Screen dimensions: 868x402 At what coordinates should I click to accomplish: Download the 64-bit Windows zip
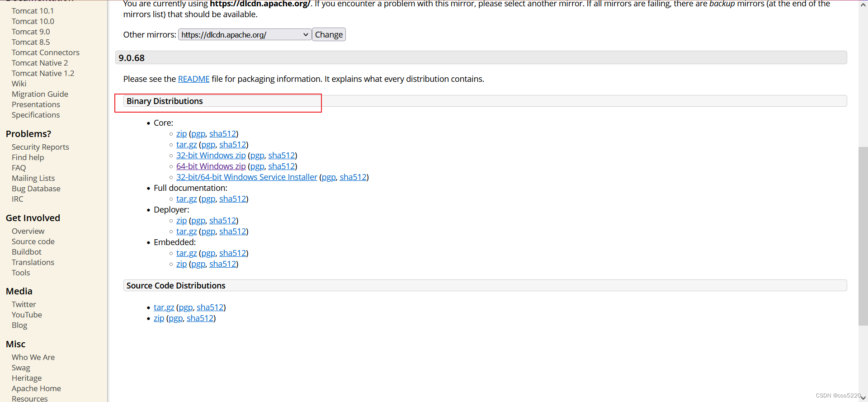[211, 166]
